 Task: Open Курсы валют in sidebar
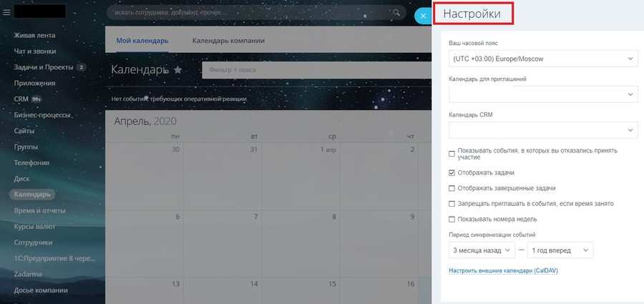click(34, 226)
